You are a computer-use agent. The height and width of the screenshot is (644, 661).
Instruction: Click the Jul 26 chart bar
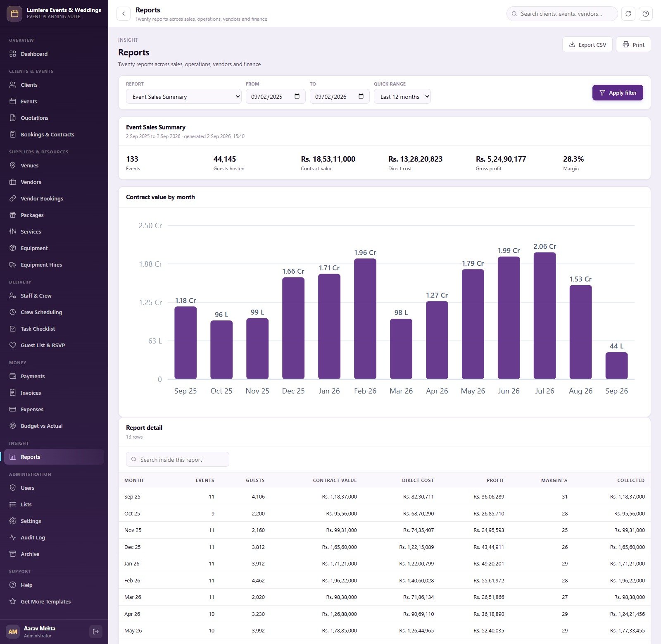(x=544, y=315)
